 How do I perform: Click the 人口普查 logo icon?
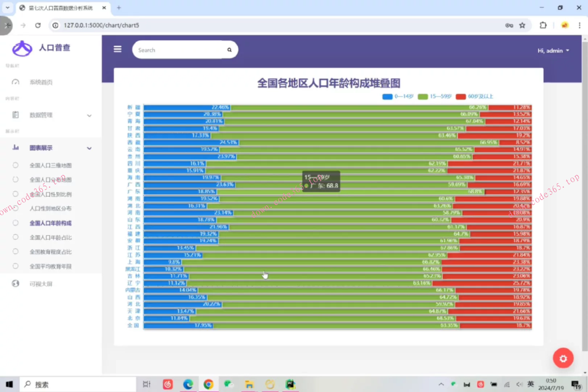coord(22,48)
